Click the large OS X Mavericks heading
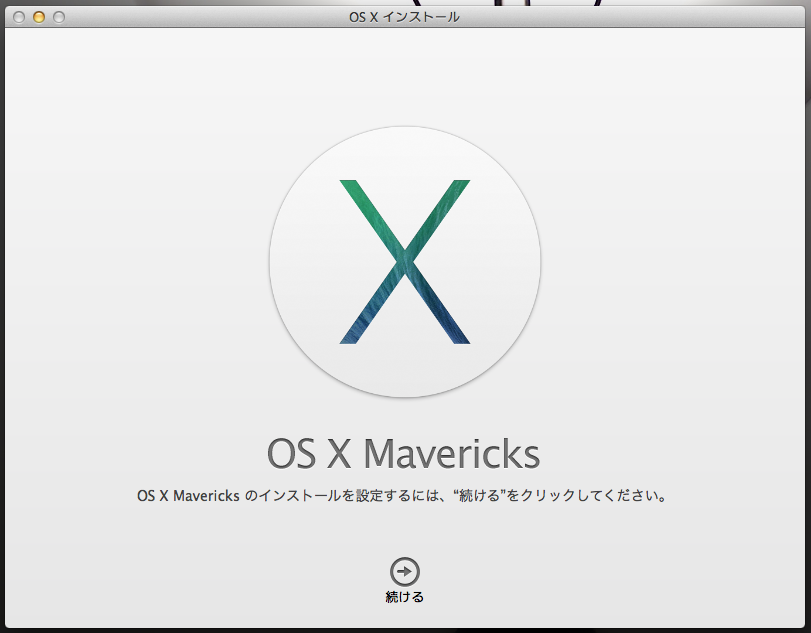This screenshot has height=633, width=811. pyautogui.click(x=403, y=454)
